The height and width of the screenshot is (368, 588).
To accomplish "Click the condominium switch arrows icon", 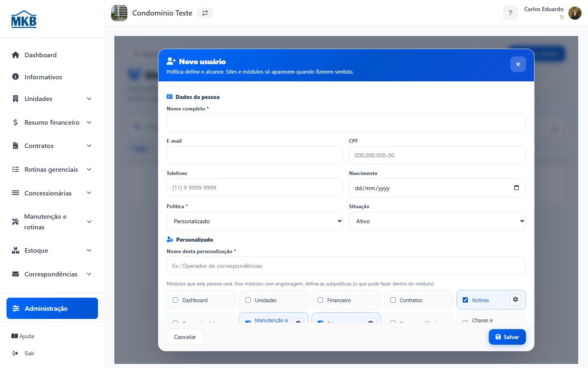I will (x=205, y=13).
